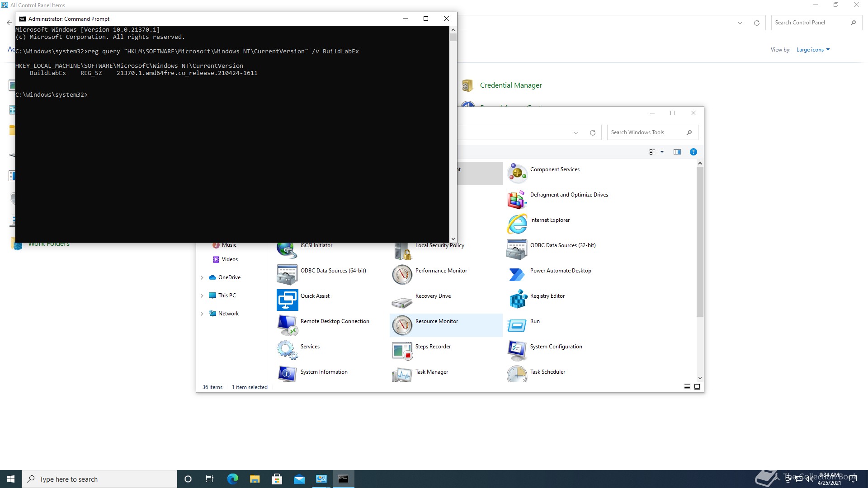Open Windows Tools address history dropdown

(576, 133)
